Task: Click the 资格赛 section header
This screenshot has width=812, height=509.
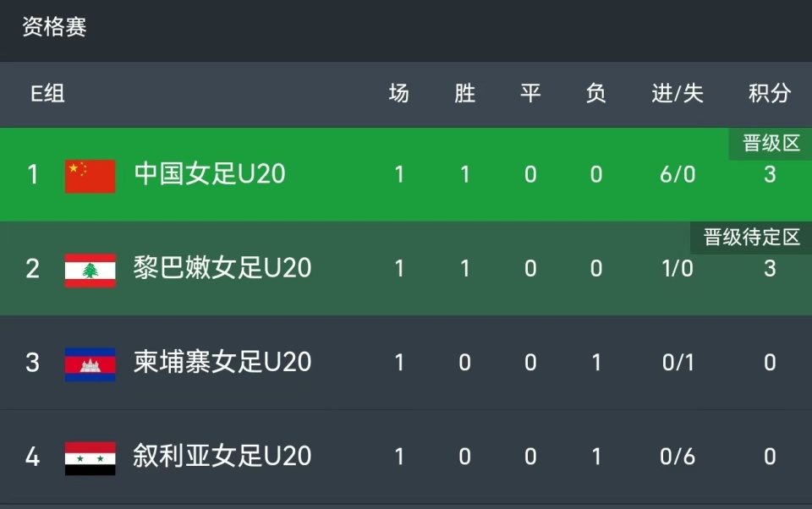Action: (54, 28)
